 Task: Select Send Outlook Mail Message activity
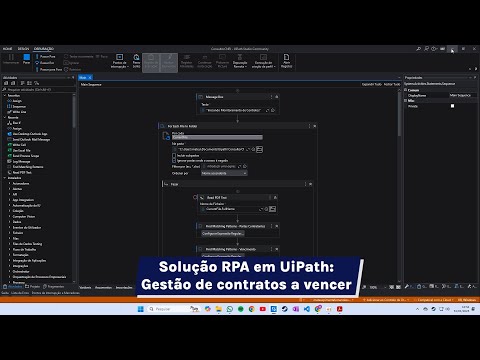tap(29, 139)
